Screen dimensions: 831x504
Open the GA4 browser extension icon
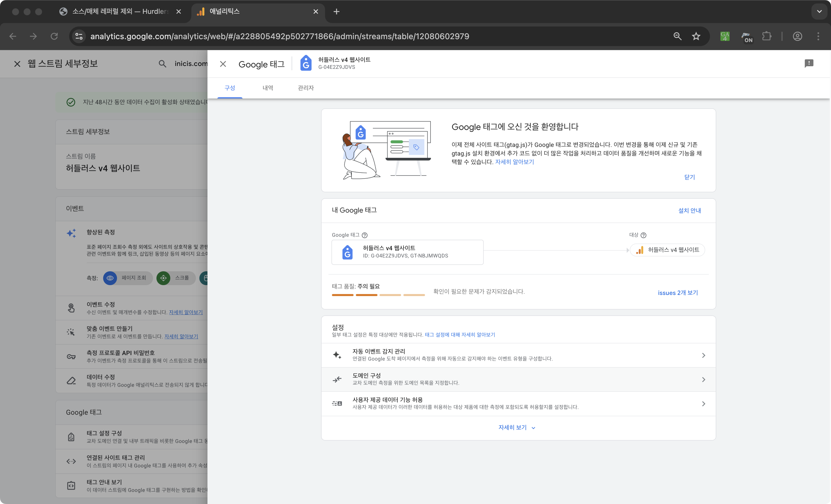725,36
